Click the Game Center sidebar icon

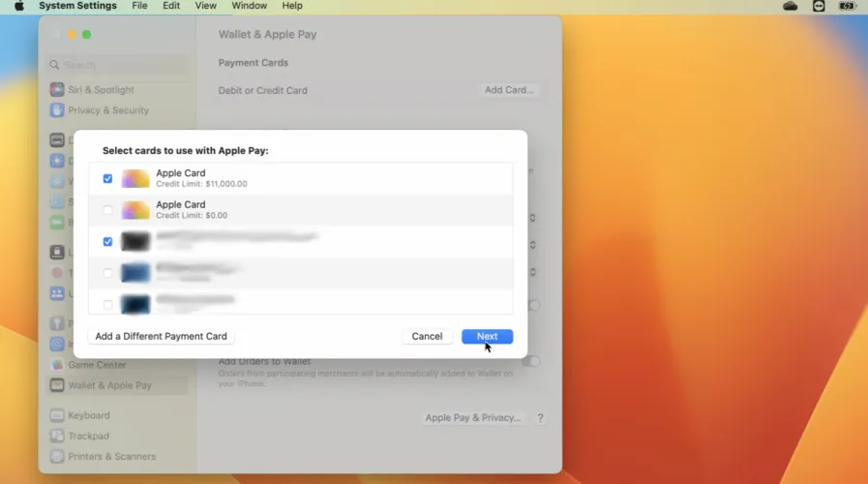57,365
